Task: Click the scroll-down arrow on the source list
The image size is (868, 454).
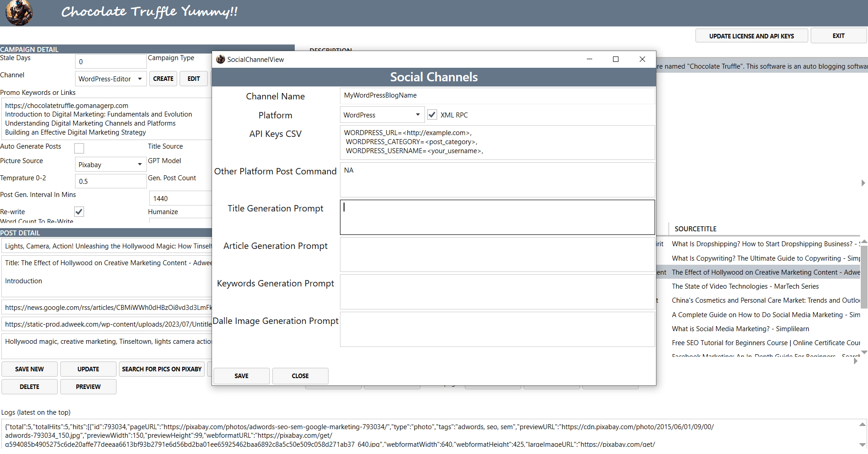Action: (x=864, y=353)
